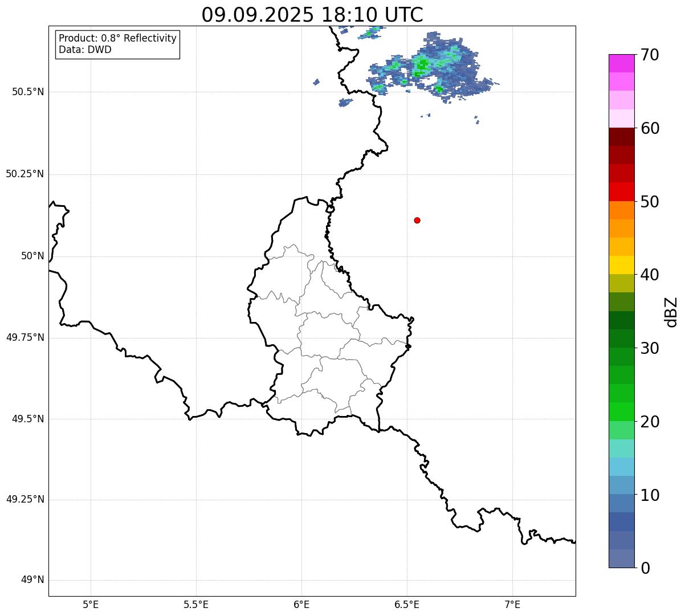Screen dimensions: 685x616
Task: Click the red station marker dot
Action: point(417,220)
